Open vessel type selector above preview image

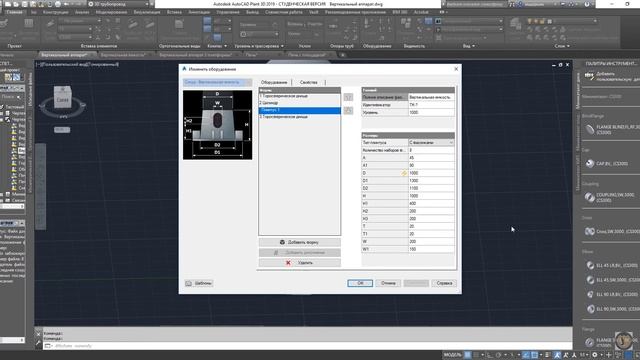[x=218, y=82]
